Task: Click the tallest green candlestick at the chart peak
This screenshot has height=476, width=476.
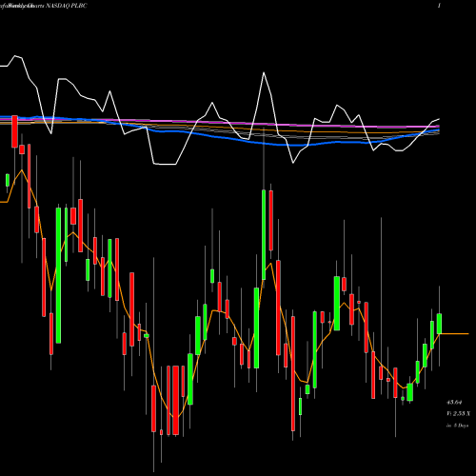Action: (x=264, y=235)
